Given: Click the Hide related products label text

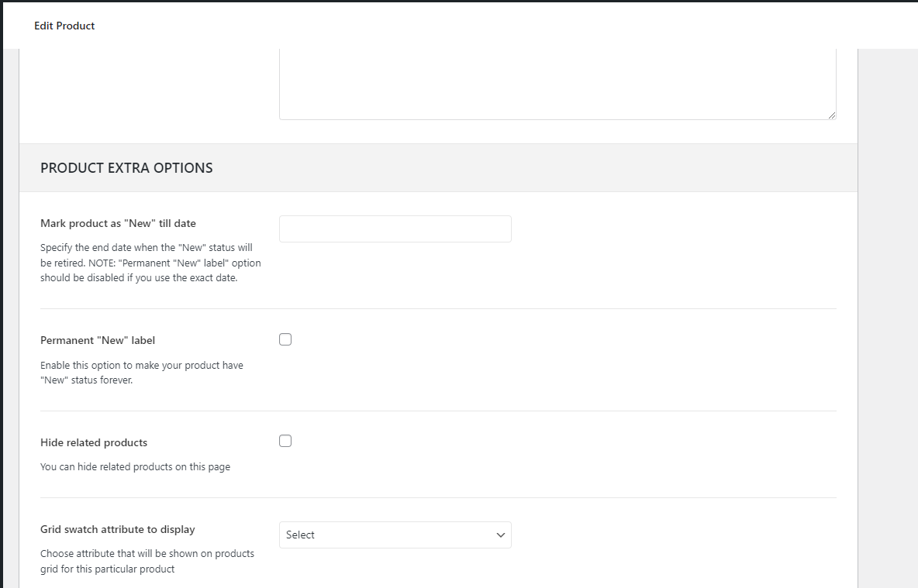Looking at the screenshot, I should (x=94, y=442).
